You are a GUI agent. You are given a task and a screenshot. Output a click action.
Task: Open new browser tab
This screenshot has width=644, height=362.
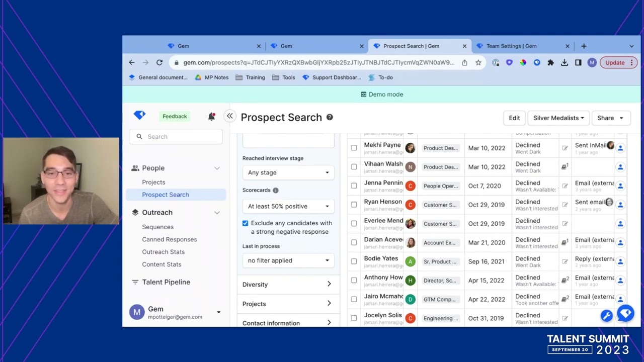[x=584, y=46]
